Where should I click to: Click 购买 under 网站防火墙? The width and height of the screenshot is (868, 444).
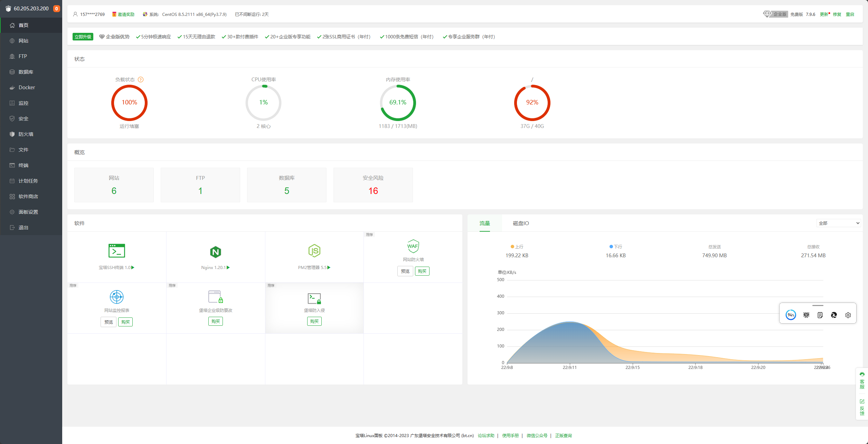pos(422,271)
